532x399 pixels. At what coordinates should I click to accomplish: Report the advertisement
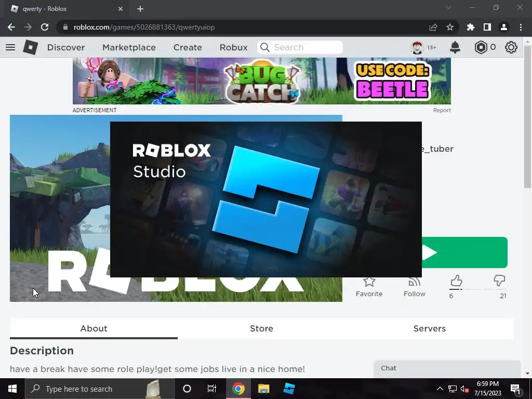(442, 110)
